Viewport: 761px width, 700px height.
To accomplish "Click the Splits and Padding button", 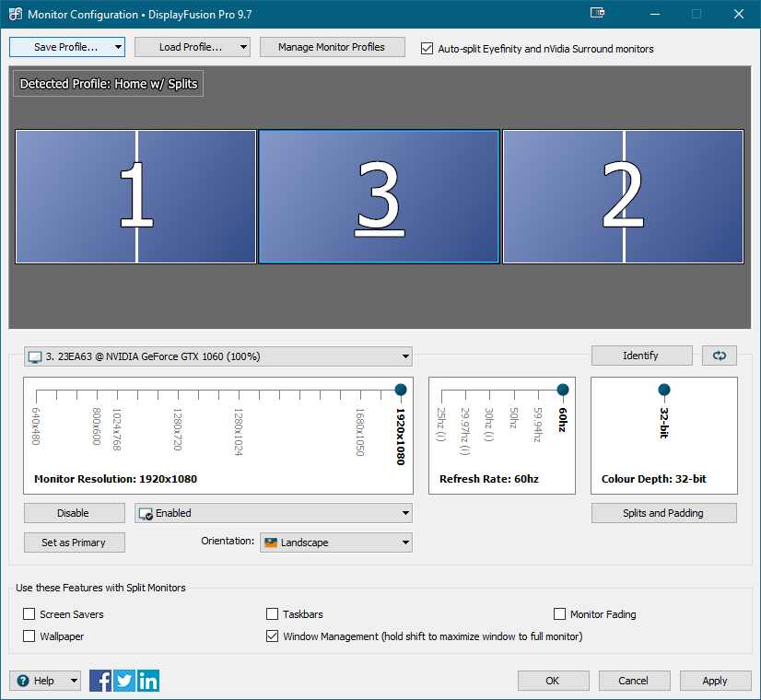I will click(x=663, y=513).
